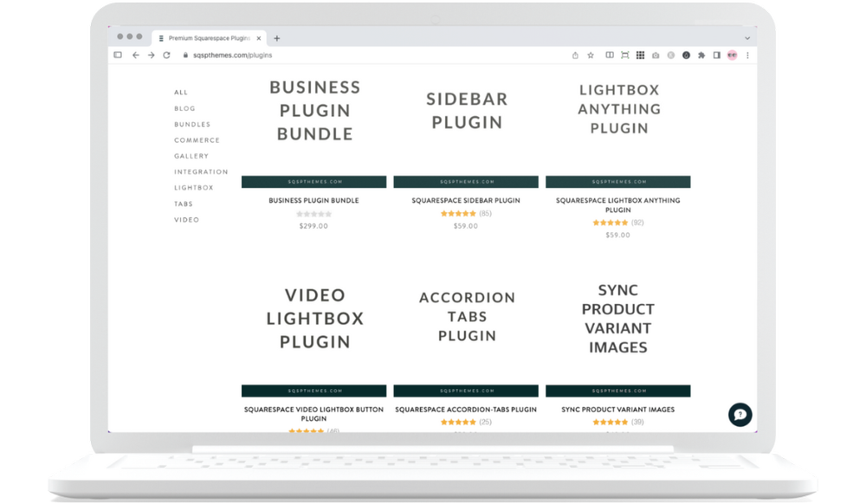
Task: Select the Premium Squarespace Plugins tab
Action: coord(210,38)
